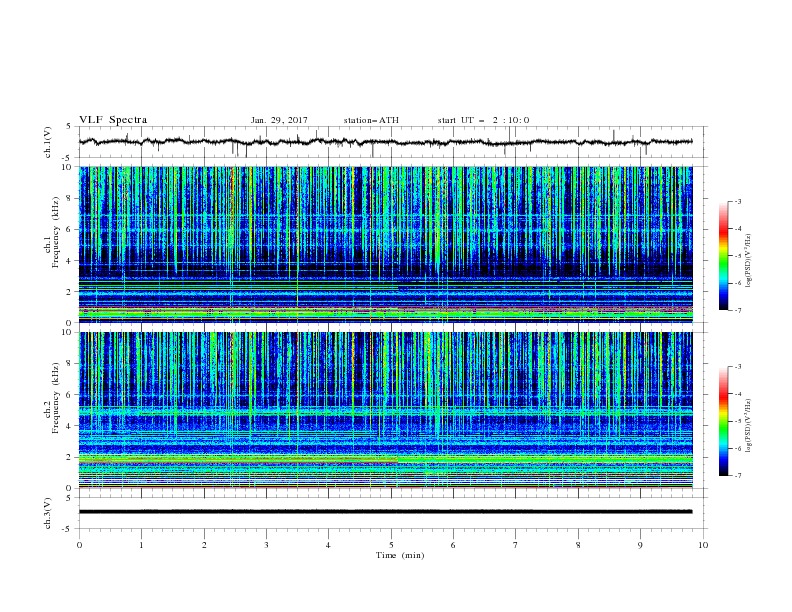792x612 pixels.
Task: Select the ch.2 "Frequency (kHz)" axis label
Action: tap(56, 397)
